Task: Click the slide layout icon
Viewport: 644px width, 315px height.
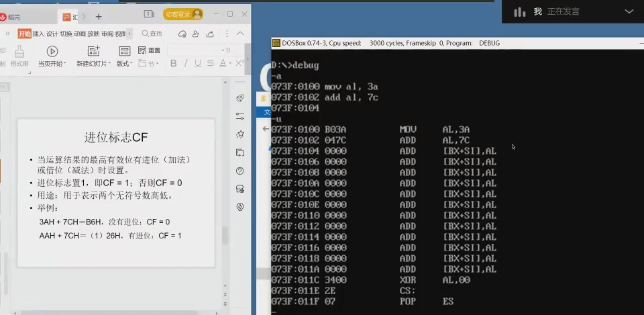Action: (x=125, y=51)
